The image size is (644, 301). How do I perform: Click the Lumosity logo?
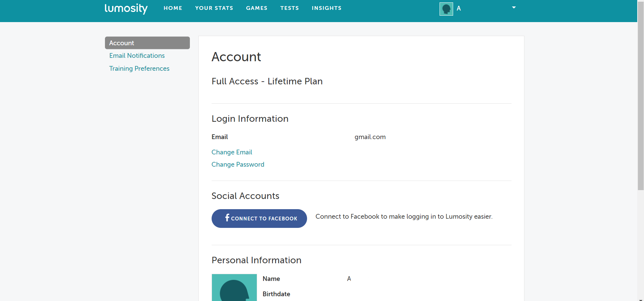[126, 8]
